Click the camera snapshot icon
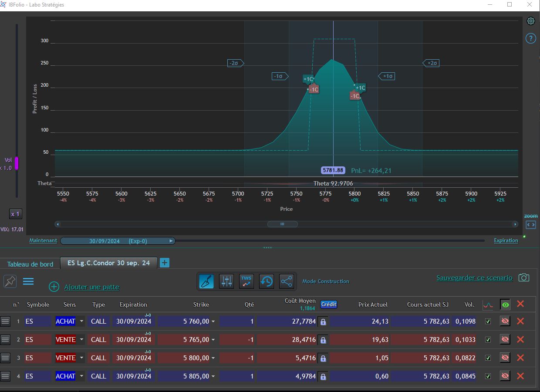 [524, 278]
